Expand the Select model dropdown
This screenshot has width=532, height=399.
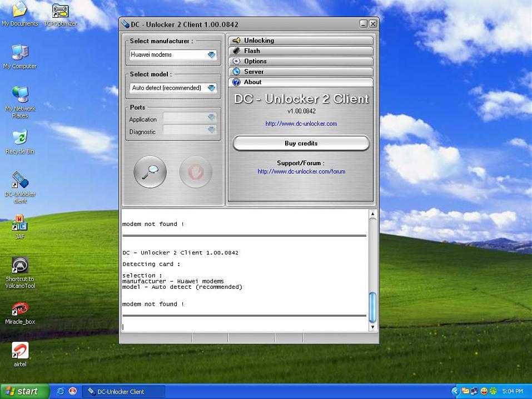coord(211,88)
